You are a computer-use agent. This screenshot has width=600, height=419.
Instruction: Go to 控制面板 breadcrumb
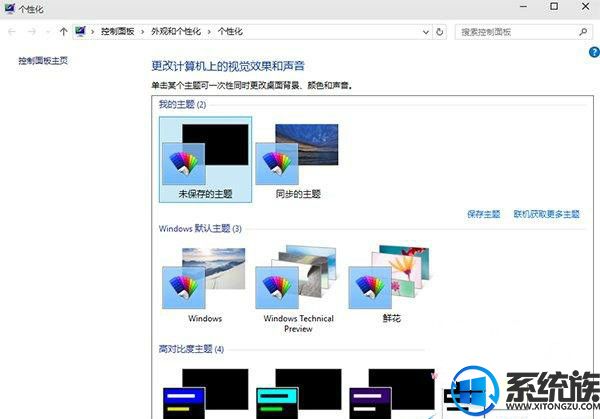point(117,31)
